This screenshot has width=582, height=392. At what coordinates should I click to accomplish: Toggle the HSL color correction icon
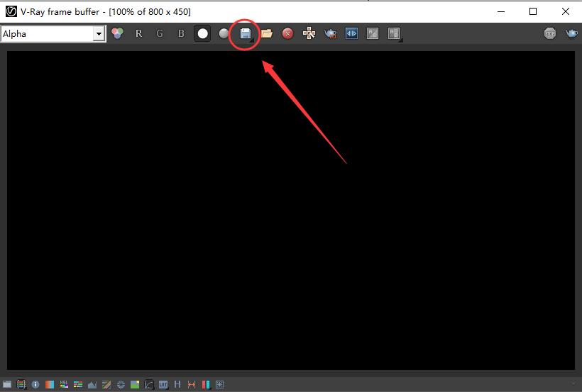point(63,385)
